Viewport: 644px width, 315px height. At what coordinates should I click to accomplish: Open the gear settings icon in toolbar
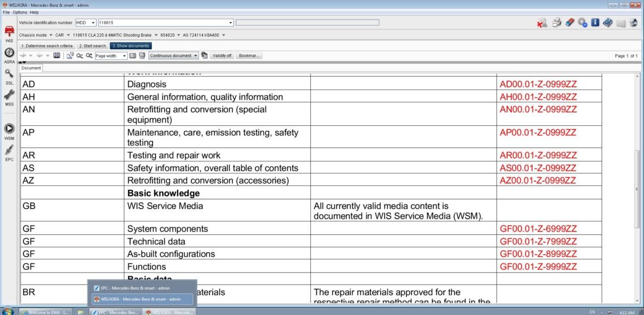[582, 23]
